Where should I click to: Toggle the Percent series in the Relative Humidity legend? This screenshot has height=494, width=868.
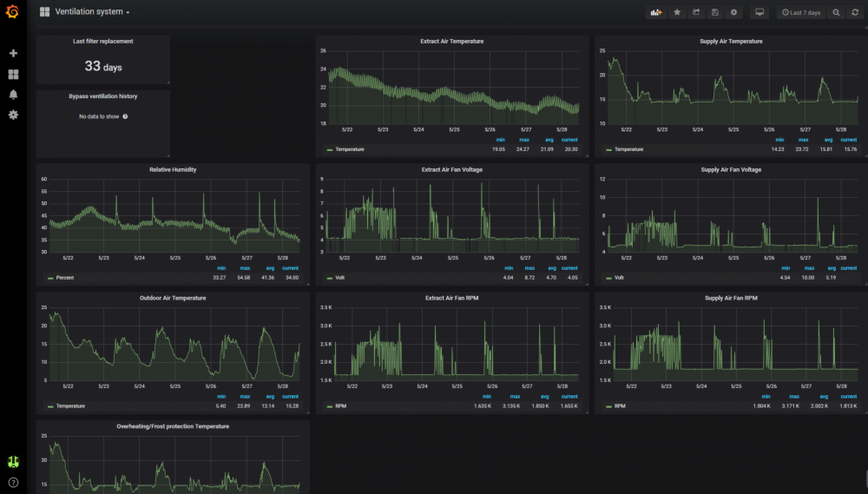tap(65, 278)
